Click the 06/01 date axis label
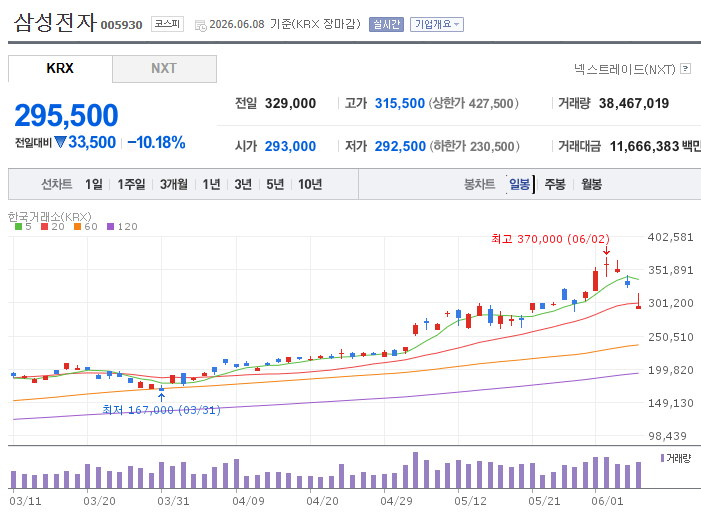 pyautogui.click(x=607, y=501)
